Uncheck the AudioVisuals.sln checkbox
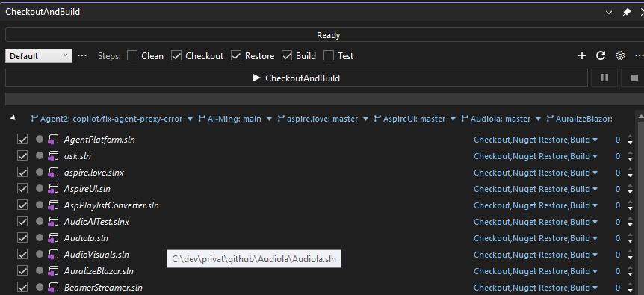Screen dimensions: 644x295 point(22,255)
